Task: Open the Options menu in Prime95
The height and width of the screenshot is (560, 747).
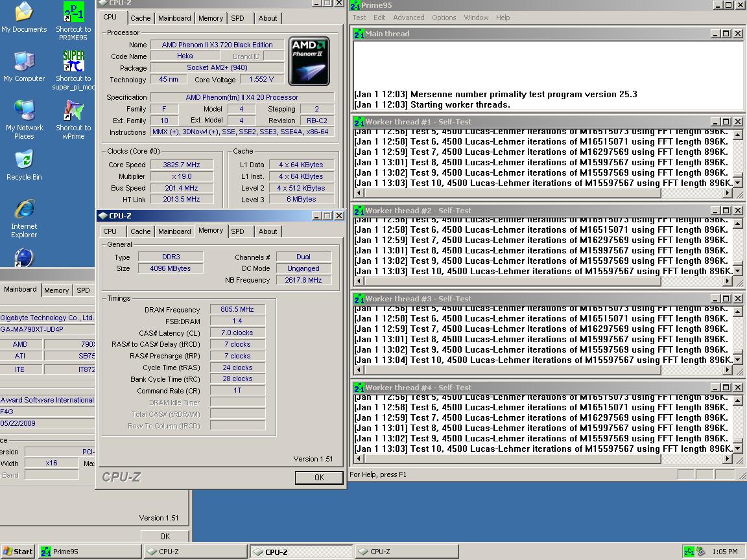Action: (444, 17)
